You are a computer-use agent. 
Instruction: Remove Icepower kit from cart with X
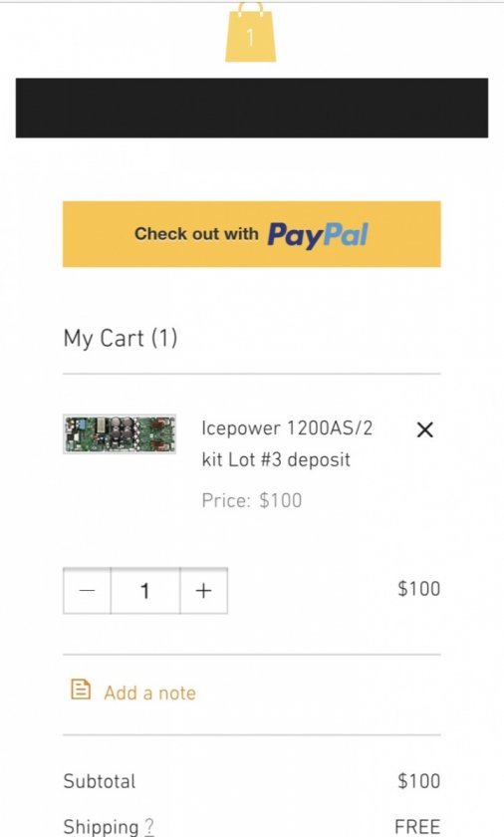point(424,429)
